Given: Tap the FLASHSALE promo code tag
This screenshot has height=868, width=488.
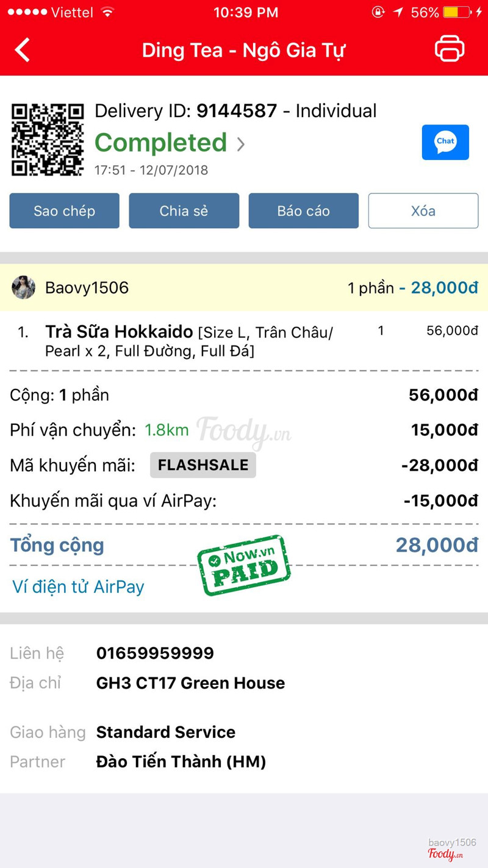Looking at the screenshot, I should click(203, 465).
